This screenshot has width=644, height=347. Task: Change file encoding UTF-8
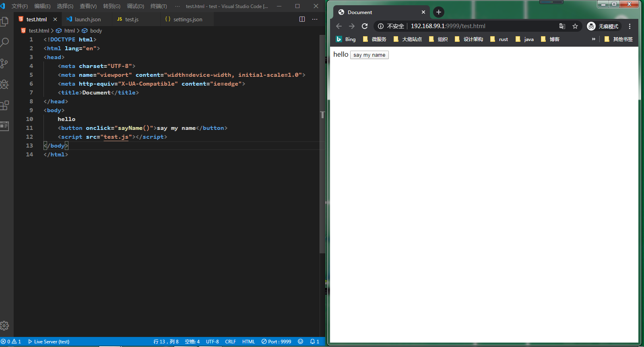(x=213, y=342)
